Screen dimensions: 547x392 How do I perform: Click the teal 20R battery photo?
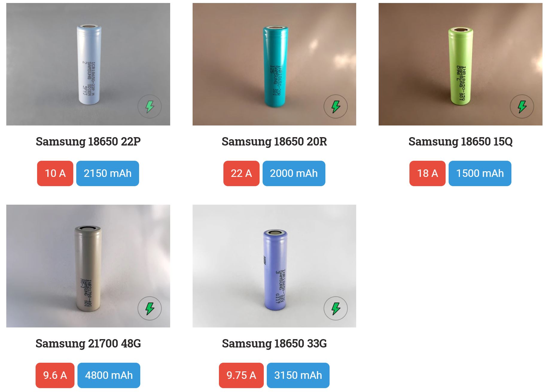click(x=275, y=66)
